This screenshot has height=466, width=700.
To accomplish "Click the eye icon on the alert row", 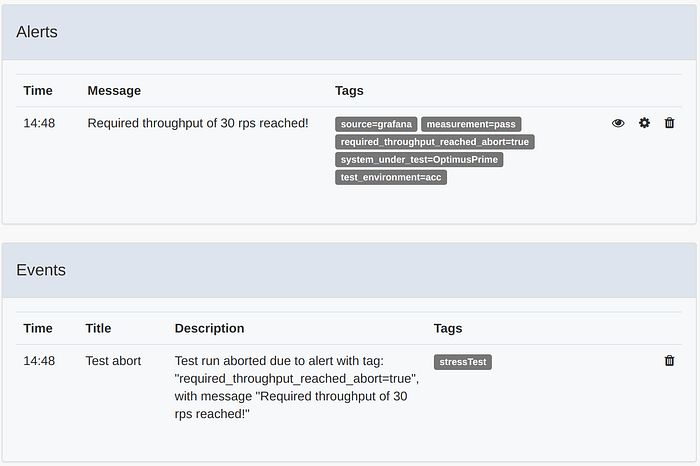I will (x=618, y=123).
